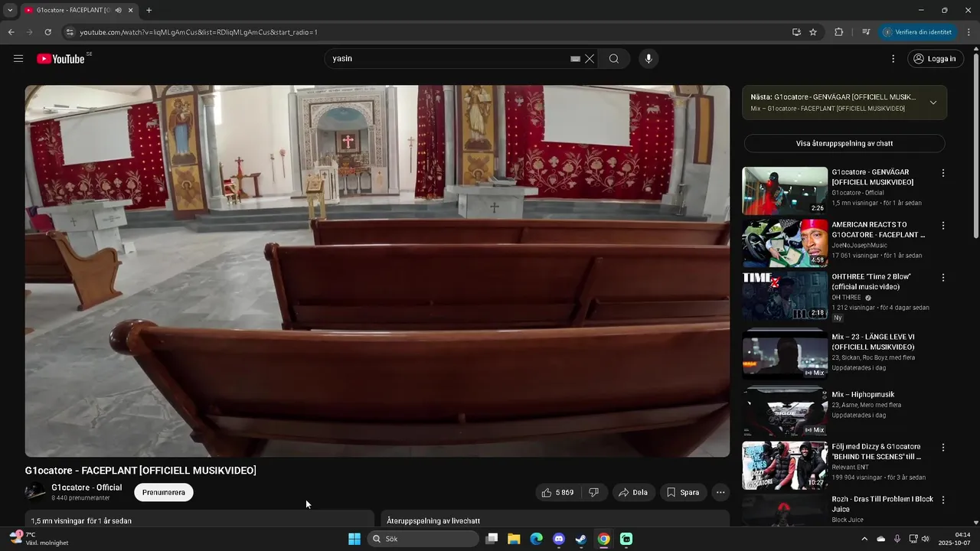Open Chrome three-dot menu
The height and width of the screenshot is (551, 980).
click(x=969, y=32)
